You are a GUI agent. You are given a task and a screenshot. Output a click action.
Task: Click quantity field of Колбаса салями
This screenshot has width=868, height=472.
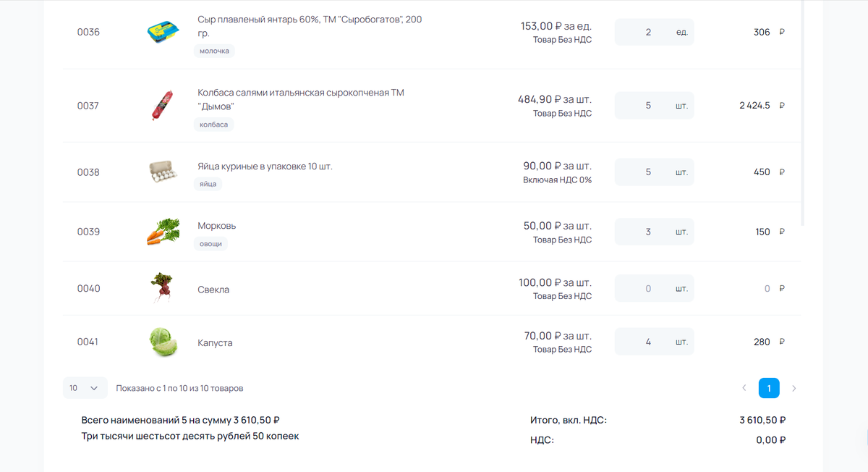tap(654, 106)
